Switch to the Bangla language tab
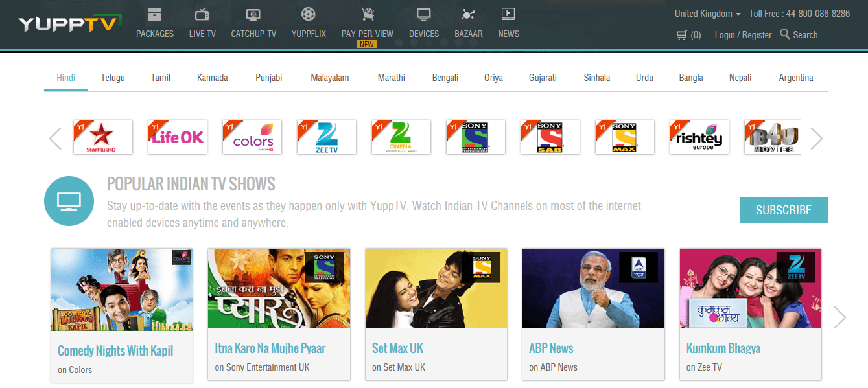 pyautogui.click(x=691, y=78)
